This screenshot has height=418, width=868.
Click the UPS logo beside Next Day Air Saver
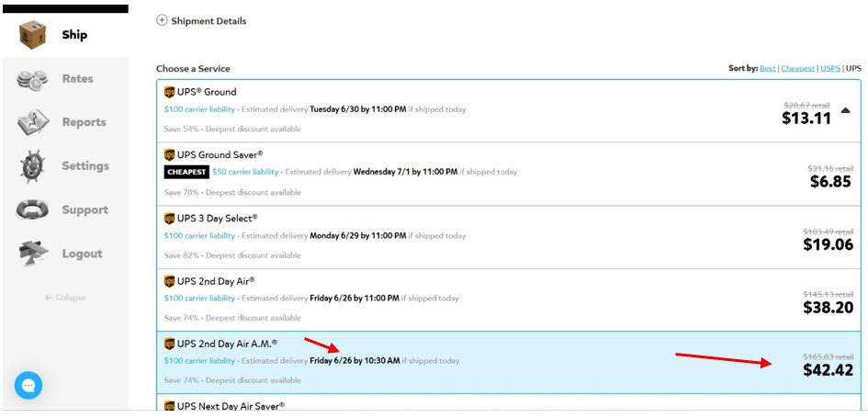[169, 406]
